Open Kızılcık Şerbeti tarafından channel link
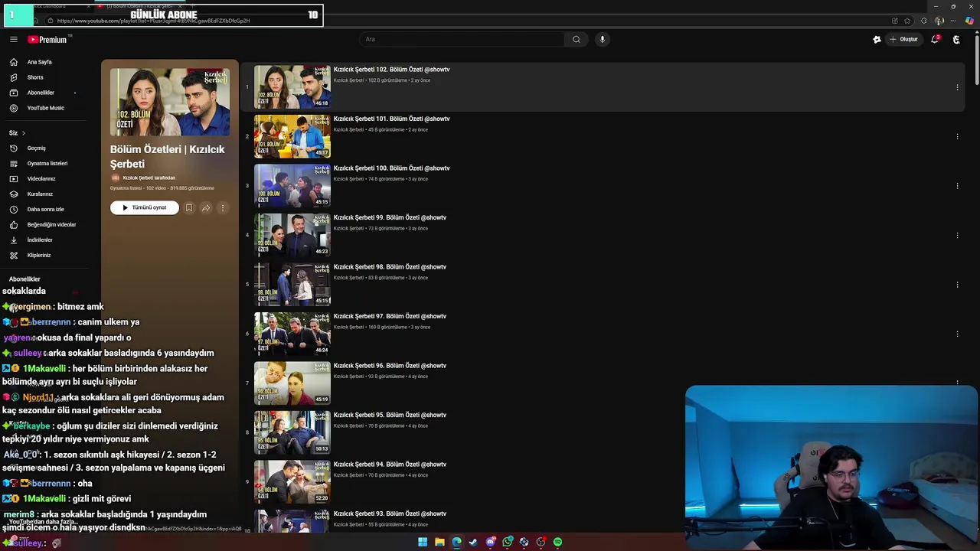Viewport: 980px width, 551px height. pyautogui.click(x=149, y=178)
